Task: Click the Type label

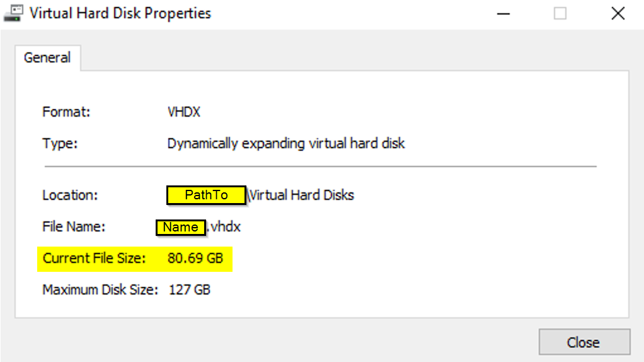Action: pyautogui.click(x=60, y=144)
